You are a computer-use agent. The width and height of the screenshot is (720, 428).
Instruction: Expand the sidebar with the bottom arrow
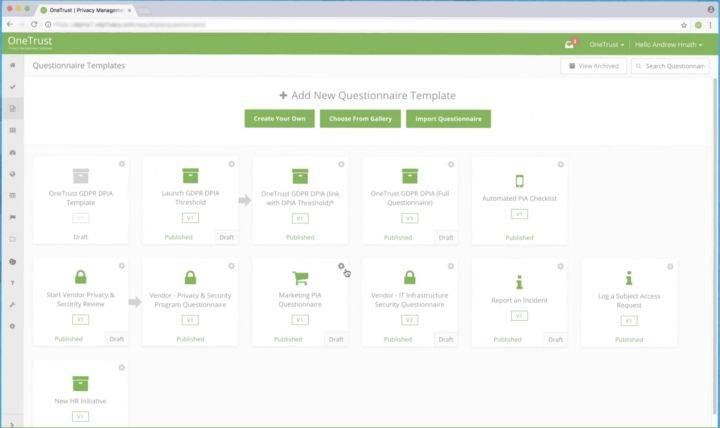12,423
